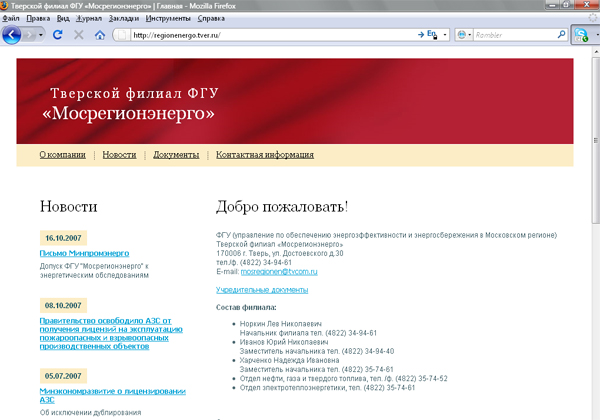The width and height of the screenshot is (600, 420).
Task: Click the 08.10.2007 news date label
Action: click(x=63, y=305)
